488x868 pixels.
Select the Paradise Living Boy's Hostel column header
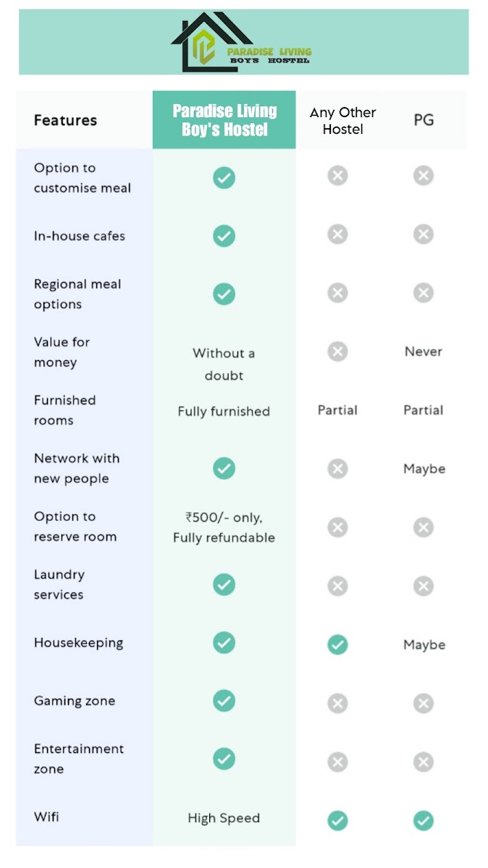224,120
